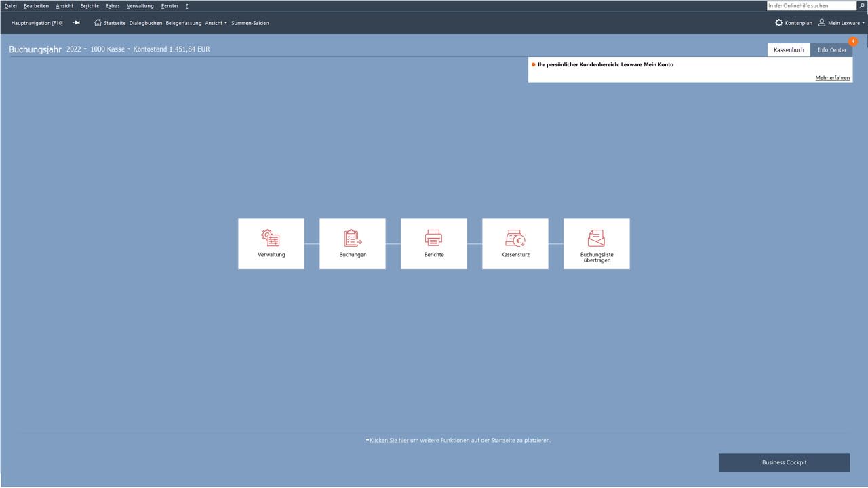Click the search magnifier icon
This screenshot has width=868, height=488.
(862, 5)
